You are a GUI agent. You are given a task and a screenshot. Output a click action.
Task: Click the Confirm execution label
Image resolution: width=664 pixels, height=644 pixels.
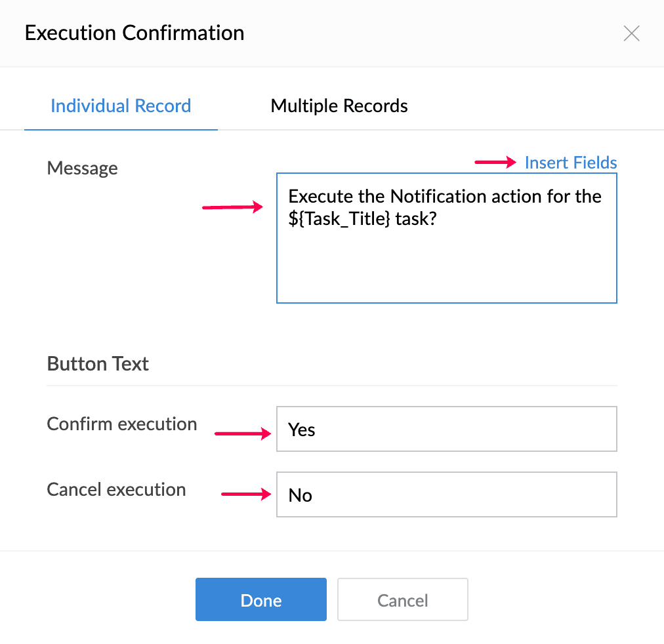pyautogui.click(x=122, y=424)
